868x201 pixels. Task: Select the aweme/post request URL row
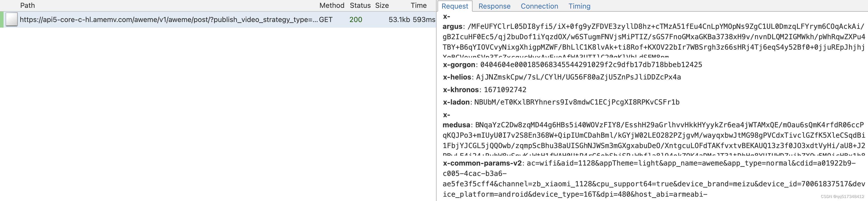click(x=218, y=19)
